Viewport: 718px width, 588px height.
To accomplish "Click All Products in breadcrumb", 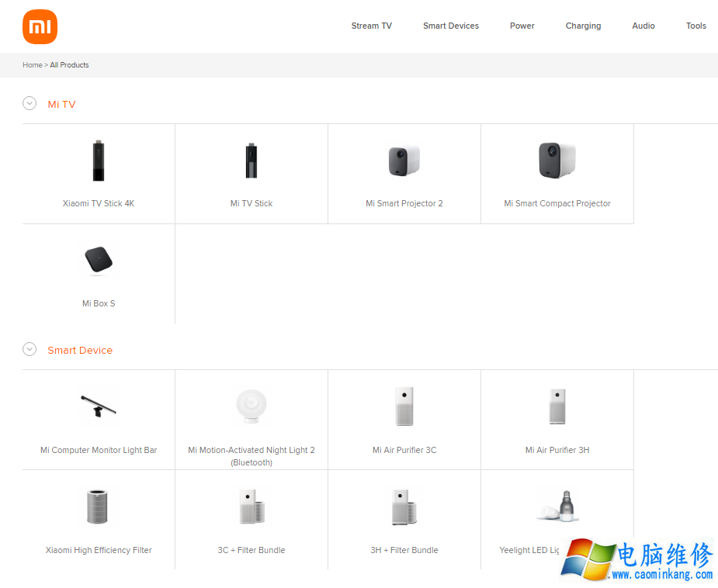I will (x=70, y=65).
